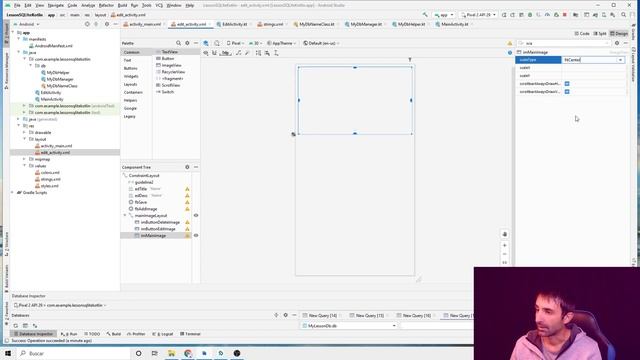The image size is (640, 360).
Task: Select MyDbManager in project tree
Action: [x=57, y=79]
